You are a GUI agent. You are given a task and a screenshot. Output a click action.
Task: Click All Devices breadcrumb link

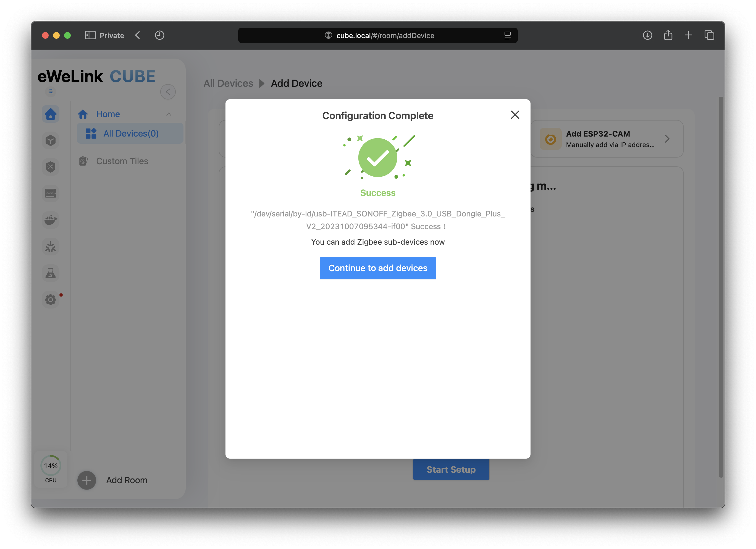pyautogui.click(x=228, y=83)
